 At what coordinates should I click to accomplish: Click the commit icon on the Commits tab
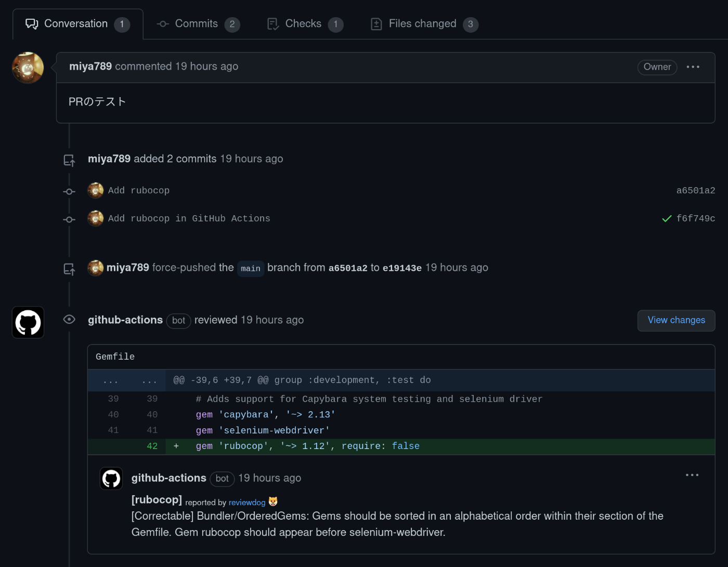click(162, 23)
